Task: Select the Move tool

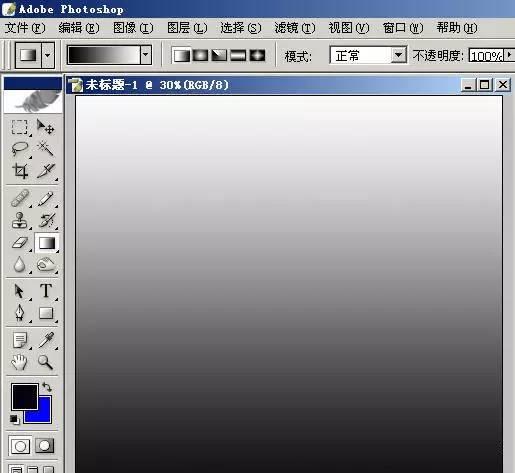Action: [x=46, y=127]
